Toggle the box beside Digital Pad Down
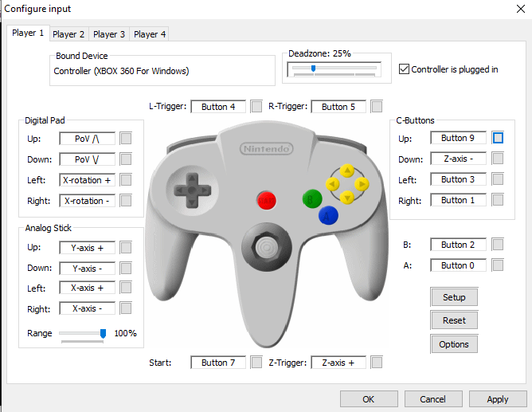 click(126, 159)
